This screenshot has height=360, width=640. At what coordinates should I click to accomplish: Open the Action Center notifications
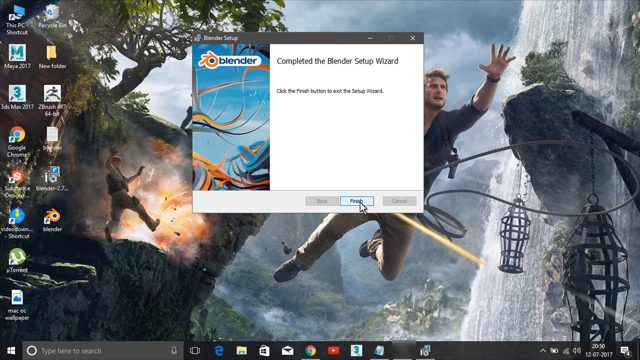pos(625,351)
